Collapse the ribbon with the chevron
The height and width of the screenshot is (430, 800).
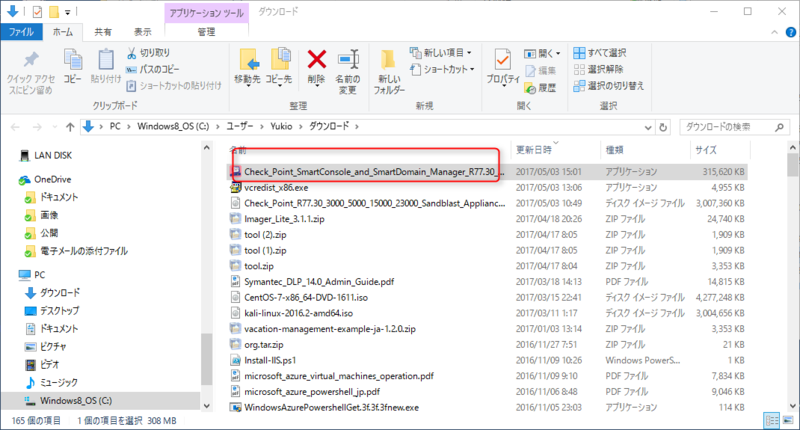click(774, 32)
